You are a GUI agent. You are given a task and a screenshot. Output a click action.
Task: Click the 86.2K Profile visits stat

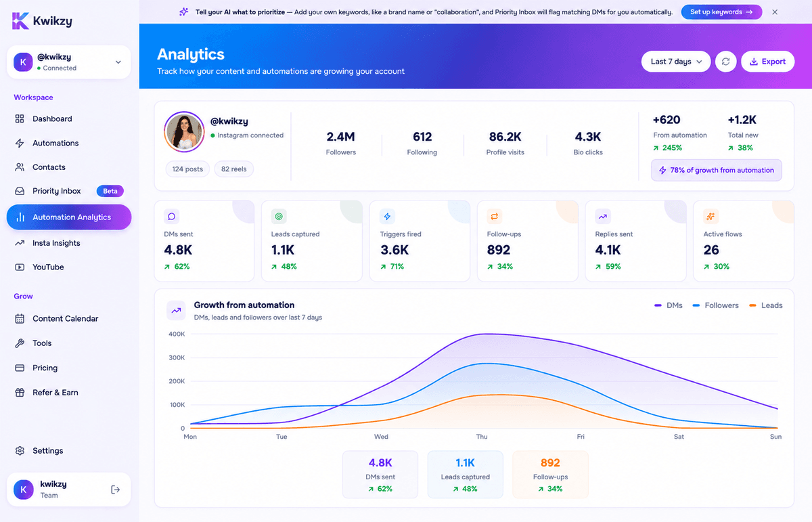click(505, 144)
